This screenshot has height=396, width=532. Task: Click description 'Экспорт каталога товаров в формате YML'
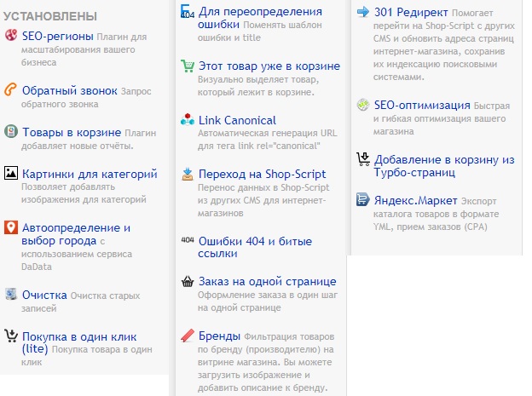click(436, 214)
